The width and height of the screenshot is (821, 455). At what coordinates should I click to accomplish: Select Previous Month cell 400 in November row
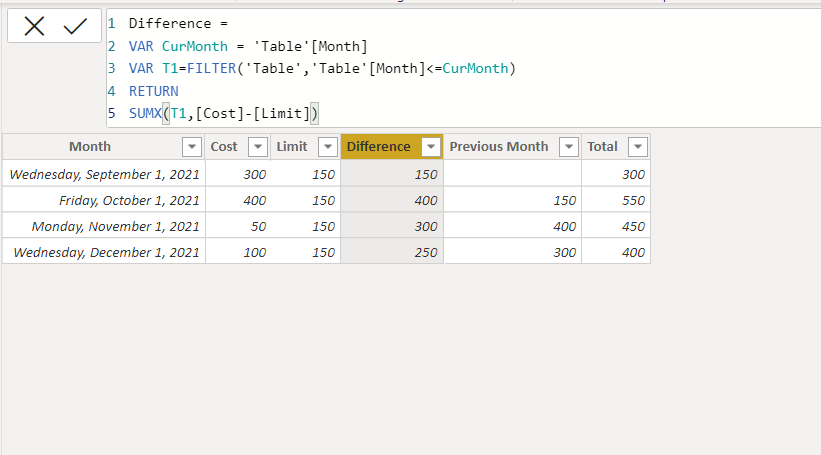[x=513, y=226]
